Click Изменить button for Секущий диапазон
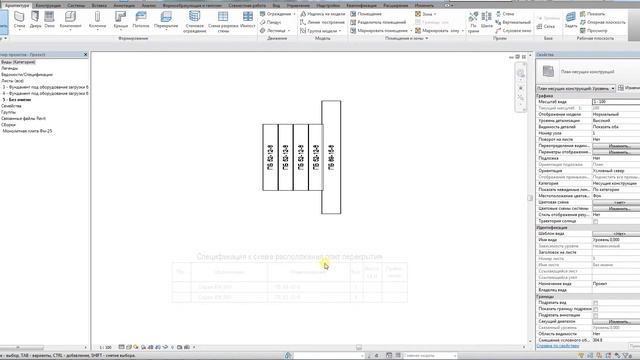The width and height of the screenshot is (640, 360). point(617,322)
